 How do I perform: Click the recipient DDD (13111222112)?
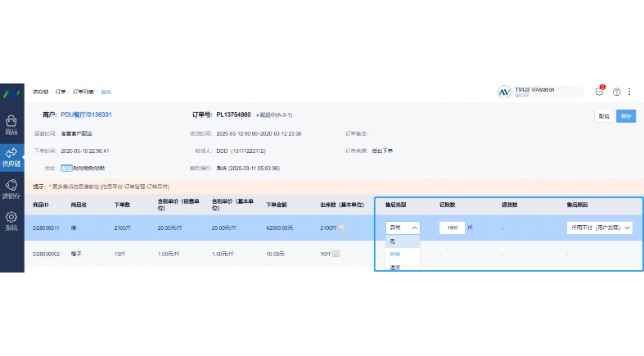click(x=241, y=151)
